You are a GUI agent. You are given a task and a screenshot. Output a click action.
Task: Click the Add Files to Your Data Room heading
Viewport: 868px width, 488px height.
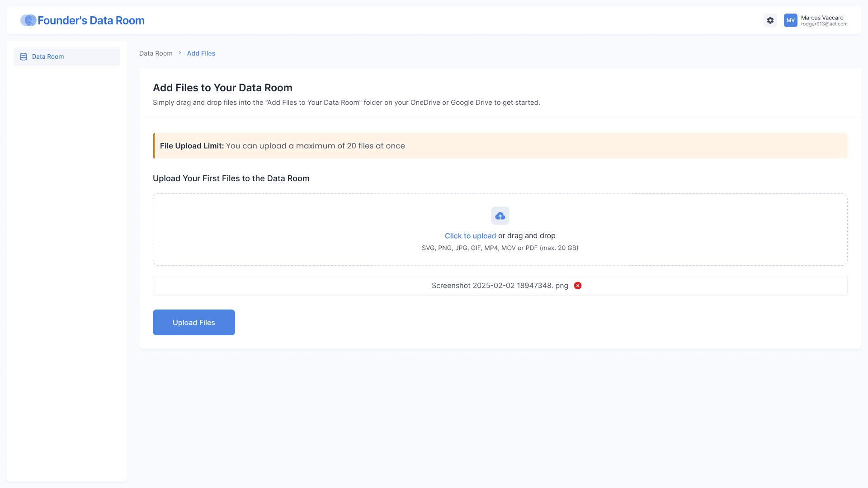pyautogui.click(x=222, y=88)
